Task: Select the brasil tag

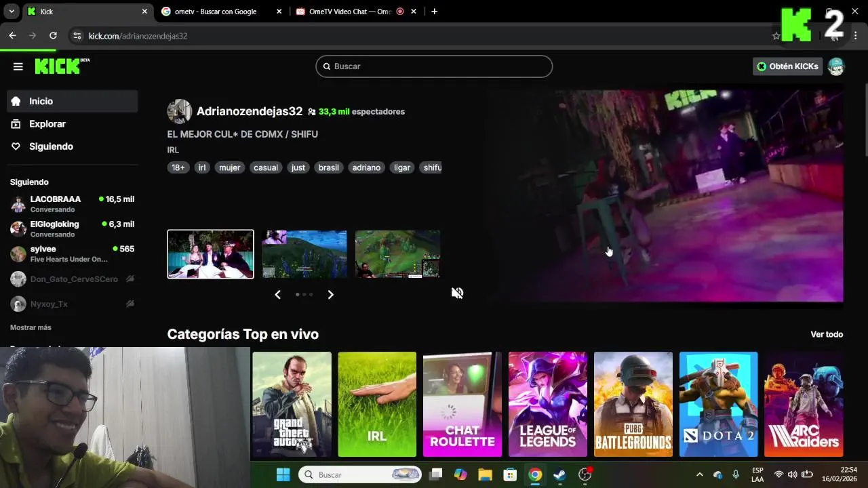Action: point(329,167)
